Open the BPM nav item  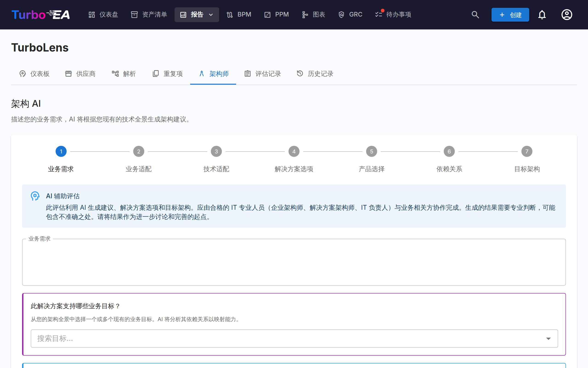coord(239,14)
